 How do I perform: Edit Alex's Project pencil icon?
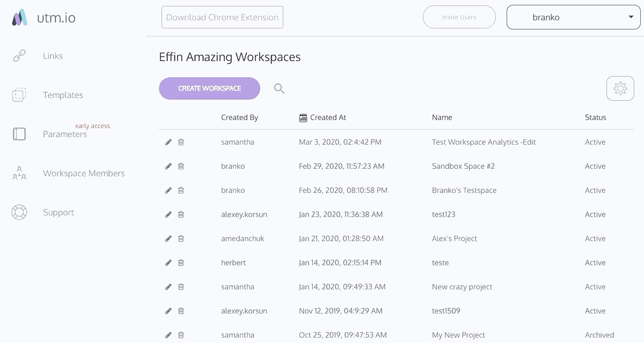pos(169,238)
